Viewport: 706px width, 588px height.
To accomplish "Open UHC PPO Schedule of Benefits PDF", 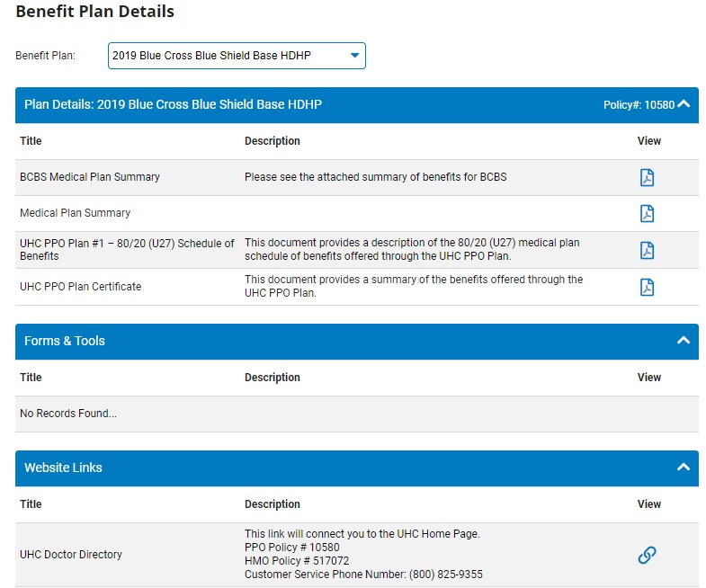I will tap(647, 250).
